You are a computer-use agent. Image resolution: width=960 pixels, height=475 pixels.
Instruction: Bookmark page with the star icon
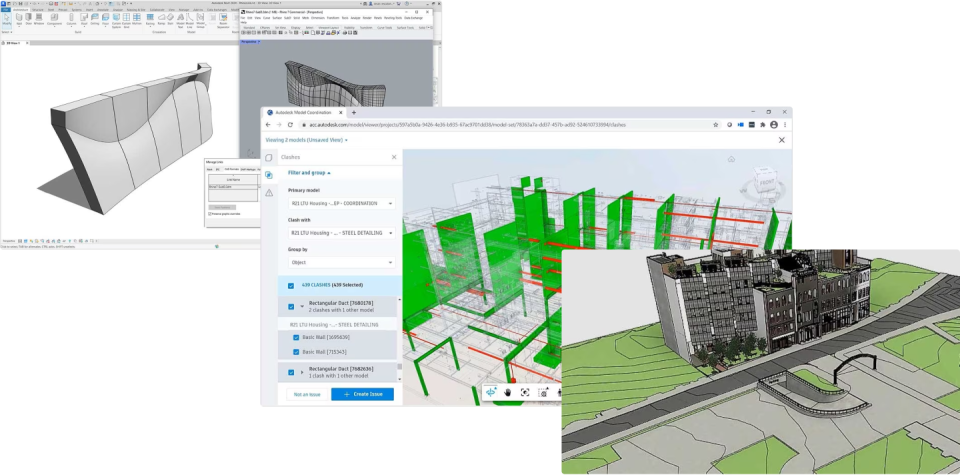[x=715, y=125]
